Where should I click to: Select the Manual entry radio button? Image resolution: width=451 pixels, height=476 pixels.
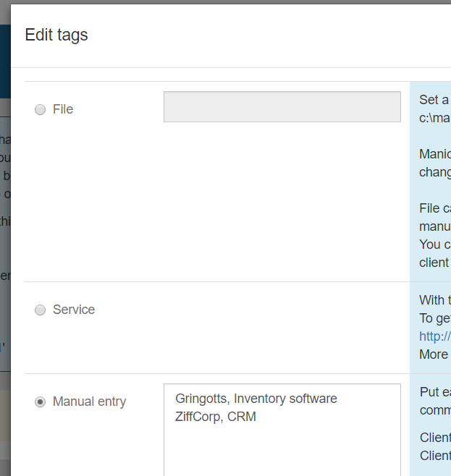[x=40, y=401]
